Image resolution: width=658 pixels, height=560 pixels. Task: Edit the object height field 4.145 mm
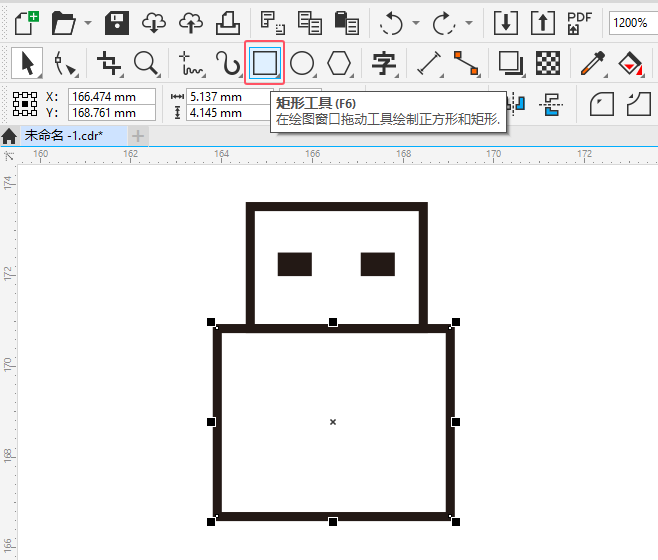pos(229,113)
